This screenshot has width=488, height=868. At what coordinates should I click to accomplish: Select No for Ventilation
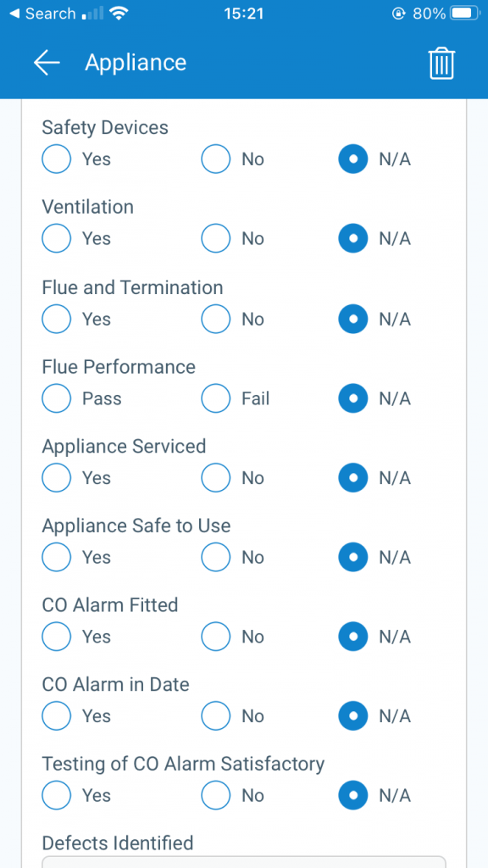tap(215, 238)
